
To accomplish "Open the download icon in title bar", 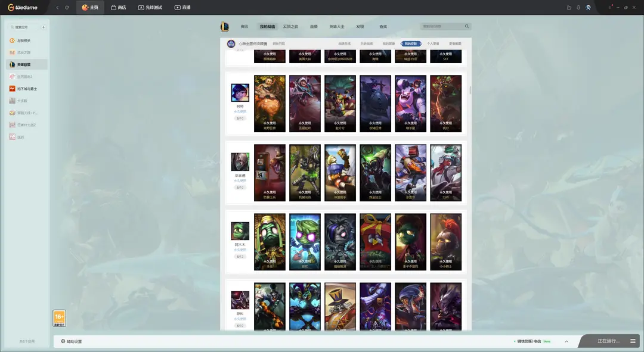I will coord(578,7).
